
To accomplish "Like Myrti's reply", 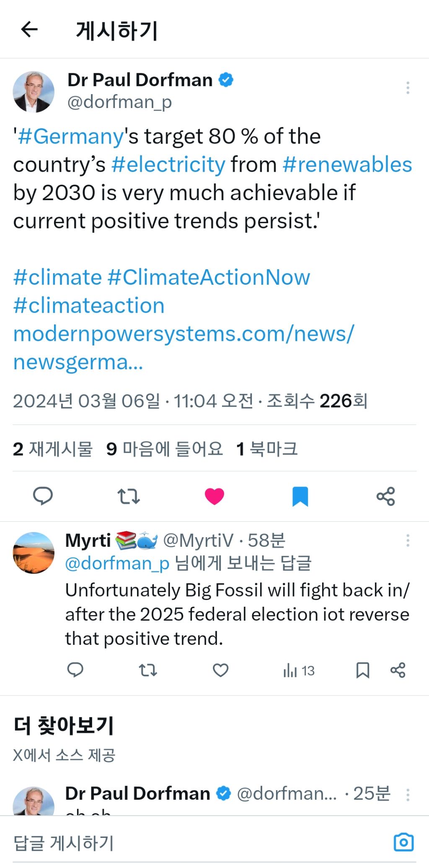I will [x=220, y=670].
